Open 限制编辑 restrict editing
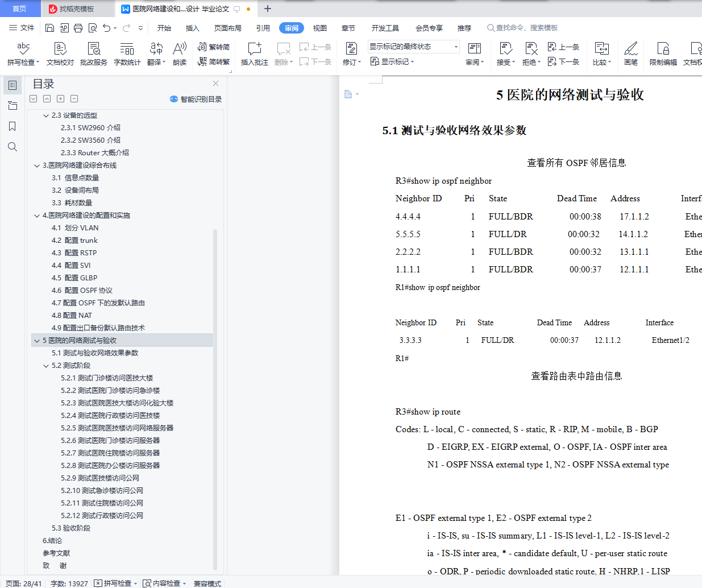702x588 pixels. 663,54
